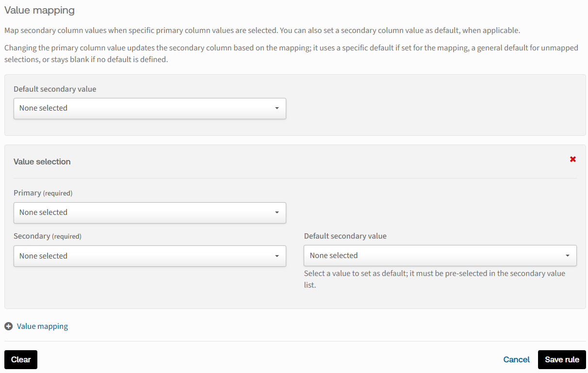Screen dimensions: 588x373
Task: Open Default secondary value dropdown beside Secondary
Action: pyautogui.click(x=440, y=256)
